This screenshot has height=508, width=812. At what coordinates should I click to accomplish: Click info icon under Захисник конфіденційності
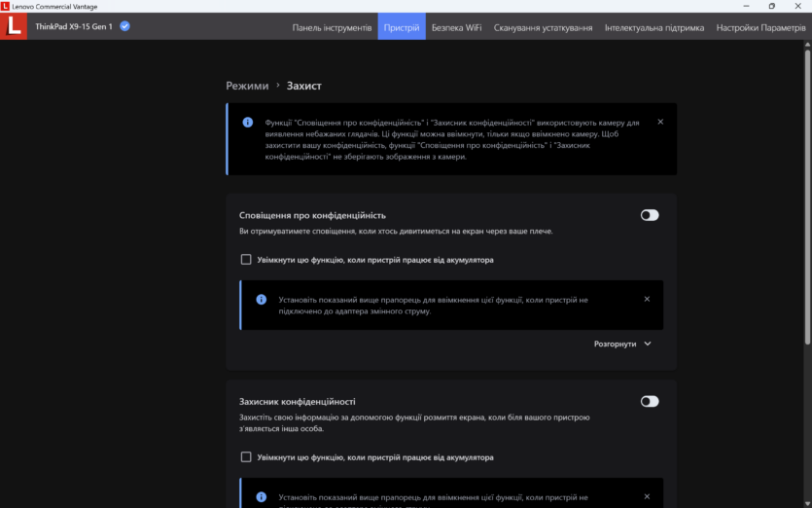261,497
